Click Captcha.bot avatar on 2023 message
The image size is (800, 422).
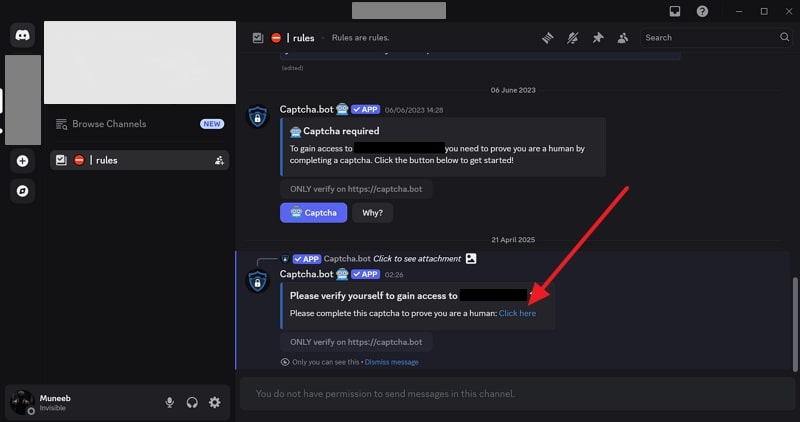coord(257,117)
